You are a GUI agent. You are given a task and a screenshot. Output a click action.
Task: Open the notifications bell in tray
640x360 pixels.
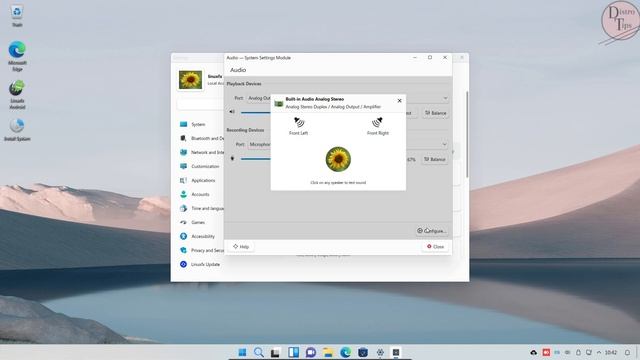pos(627,352)
